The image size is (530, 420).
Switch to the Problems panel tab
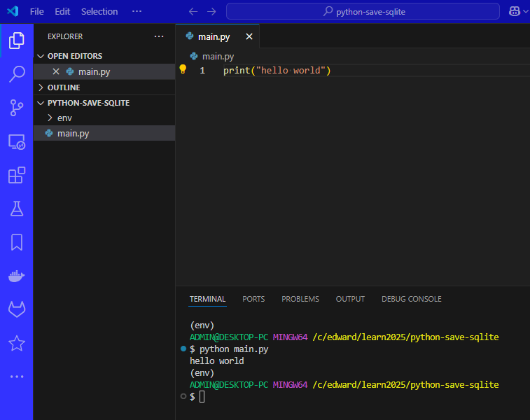(300, 299)
